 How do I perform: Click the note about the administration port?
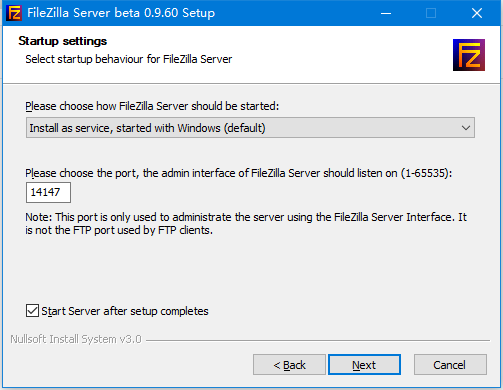pos(246,224)
